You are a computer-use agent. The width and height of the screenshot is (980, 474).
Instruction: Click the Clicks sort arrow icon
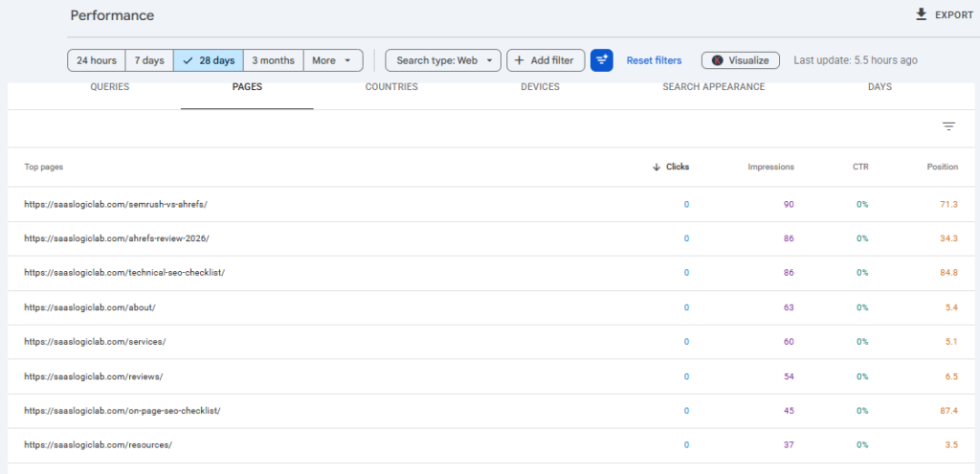coord(657,167)
